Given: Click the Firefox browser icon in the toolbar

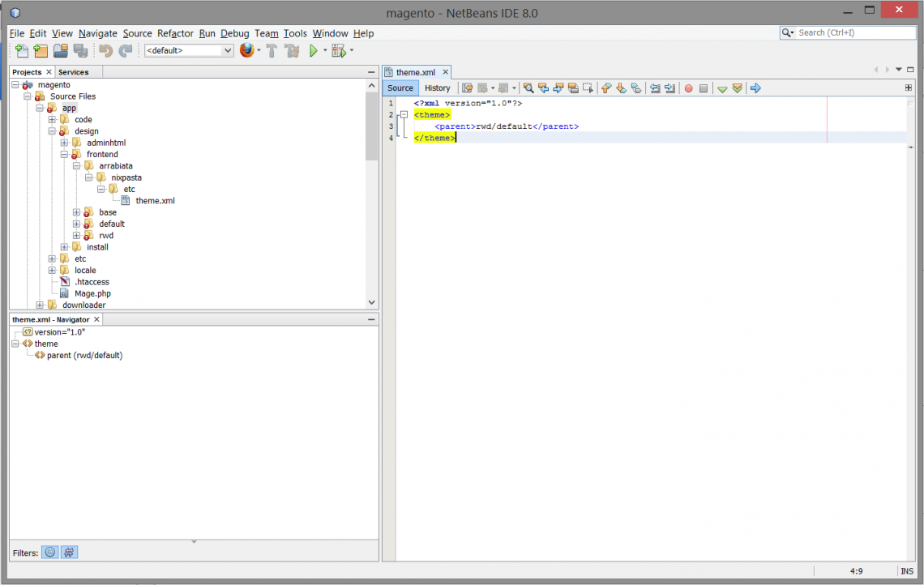Looking at the screenshot, I should coord(247,51).
